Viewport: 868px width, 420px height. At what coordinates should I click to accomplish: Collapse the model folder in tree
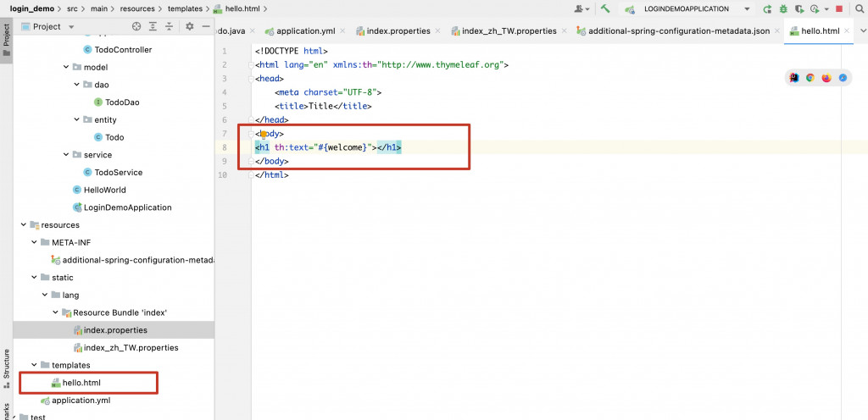(66, 68)
